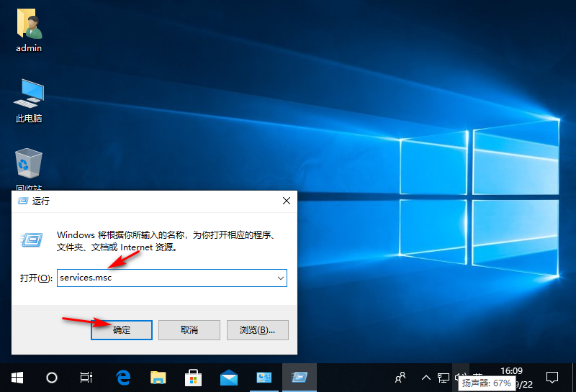
Task: Select the 此电脑 desktop icon
Action: (29, 101)
